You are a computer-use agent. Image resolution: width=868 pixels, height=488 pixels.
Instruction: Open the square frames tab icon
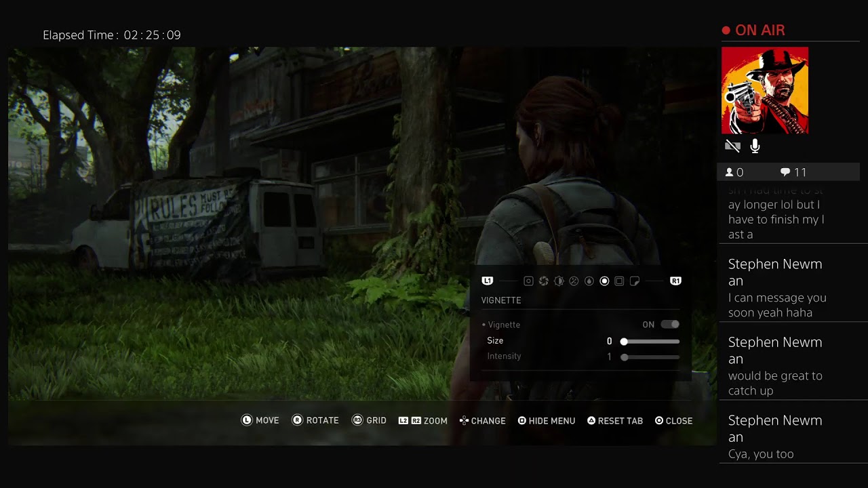pyautogui.click(x=619, y=281)
